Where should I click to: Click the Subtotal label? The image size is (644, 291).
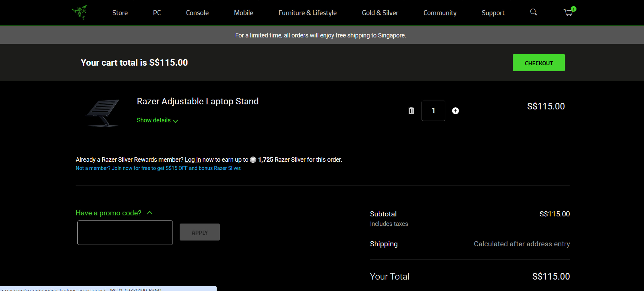click(383, 214)
